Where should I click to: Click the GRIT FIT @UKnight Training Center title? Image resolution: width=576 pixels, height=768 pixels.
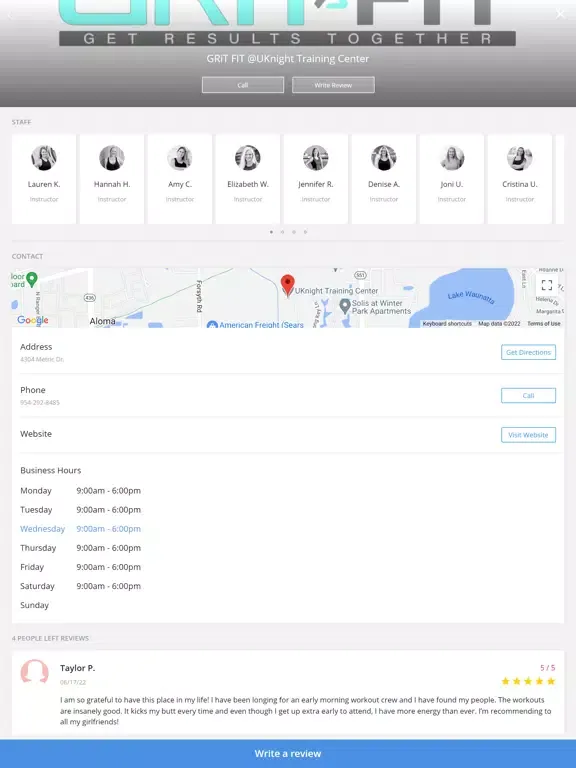coord(288,59)
